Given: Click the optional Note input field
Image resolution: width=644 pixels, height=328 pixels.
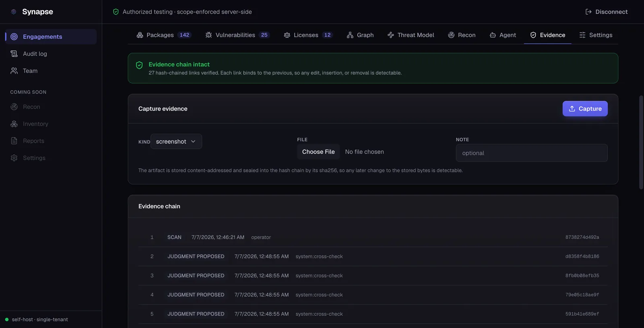Looking at the screenshot, I should pyautogui.click(x=532, y=153).
